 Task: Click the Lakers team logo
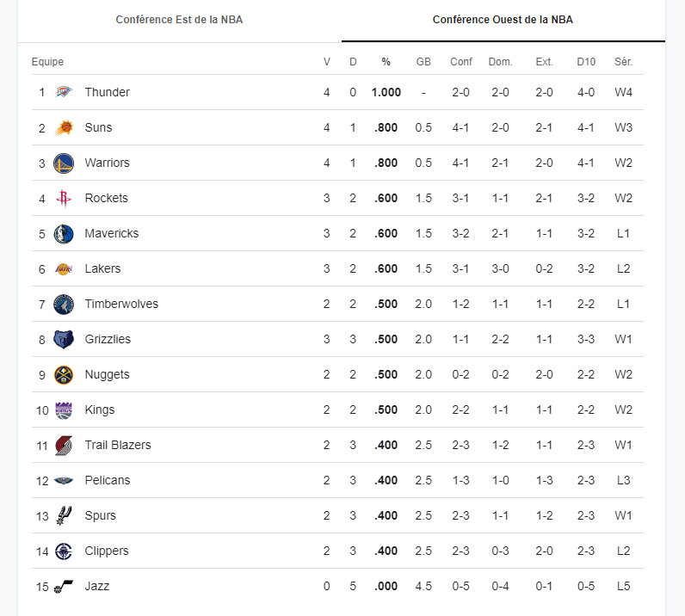pyautogui.click(x=64, y=268)
